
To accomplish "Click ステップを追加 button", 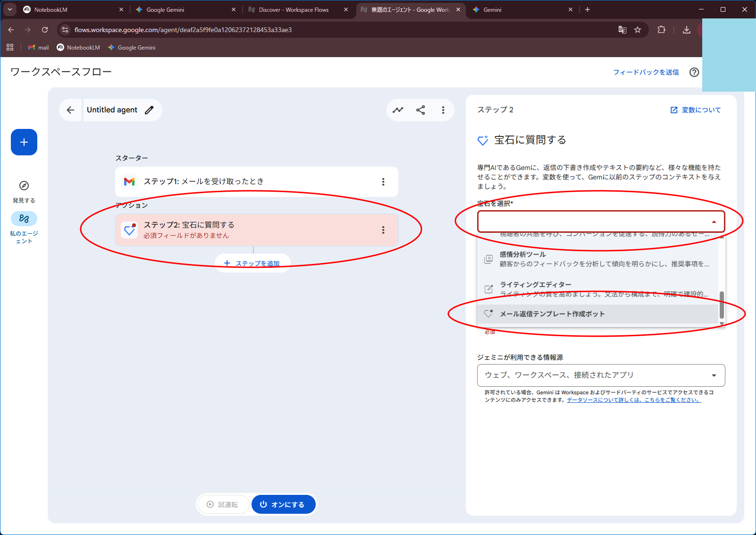I will point(252,263).
